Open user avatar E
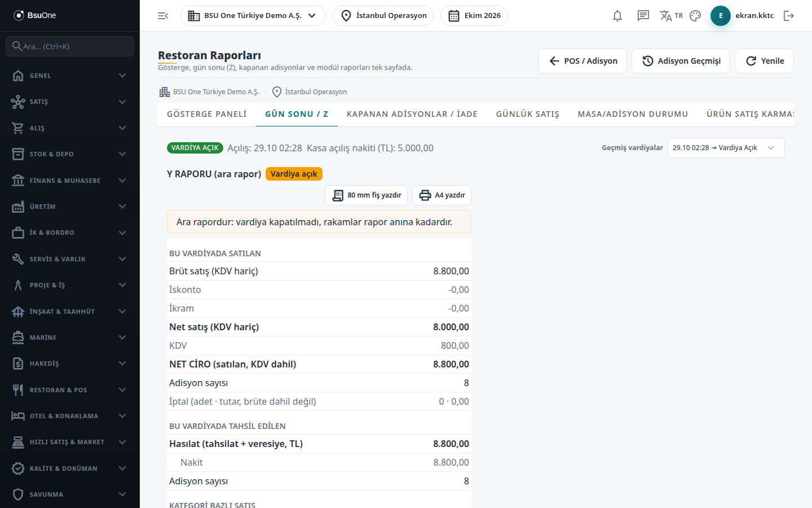 pos(721,16)
